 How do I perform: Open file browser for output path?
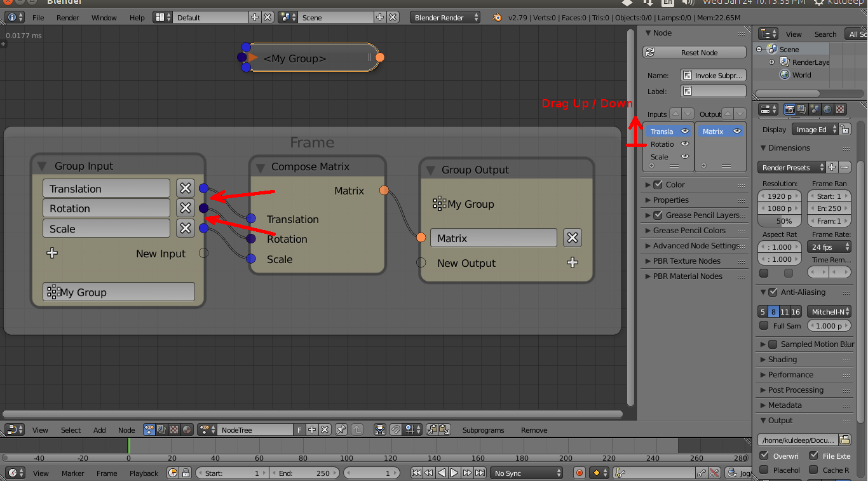pyautogui.click(x=844, y=440)
